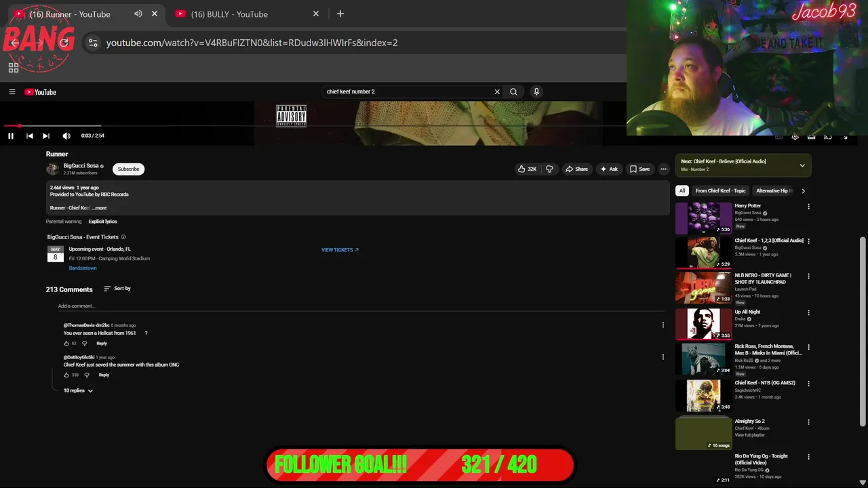This screenshot has height=488, width=868.
Task: Mute the YouTube player volume
Action: pyautogui.click(x=66, y=136)
